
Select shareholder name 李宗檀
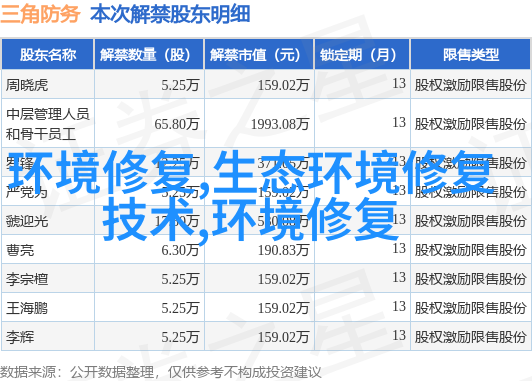pos(27,279)
